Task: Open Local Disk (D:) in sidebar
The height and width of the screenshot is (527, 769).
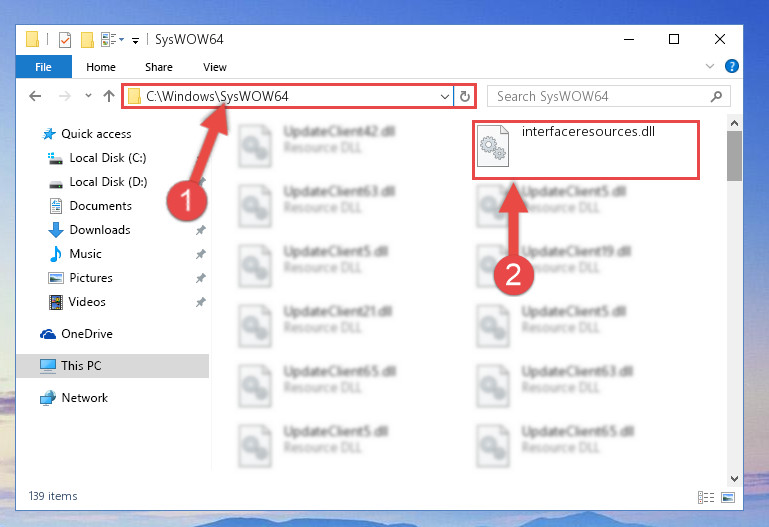Action: point(108,182)
